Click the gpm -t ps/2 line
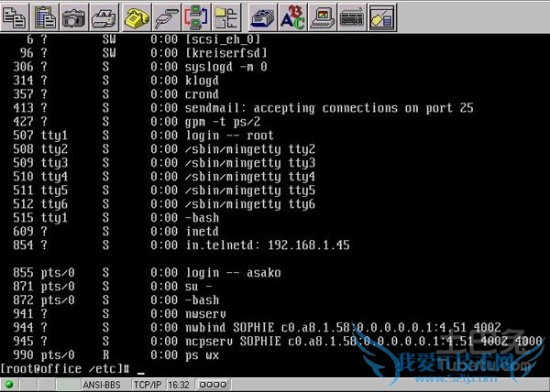This screenshot has height=392, width=550. [137, 122]
